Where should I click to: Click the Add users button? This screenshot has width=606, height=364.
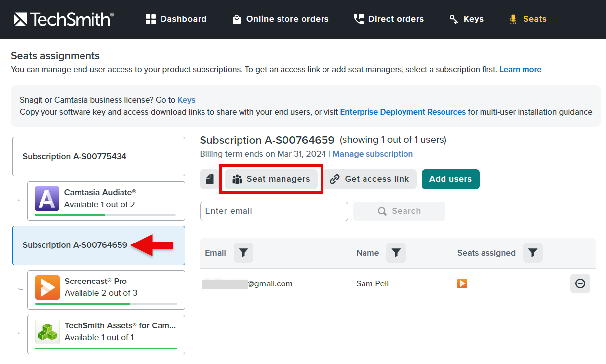click(450, 179)
